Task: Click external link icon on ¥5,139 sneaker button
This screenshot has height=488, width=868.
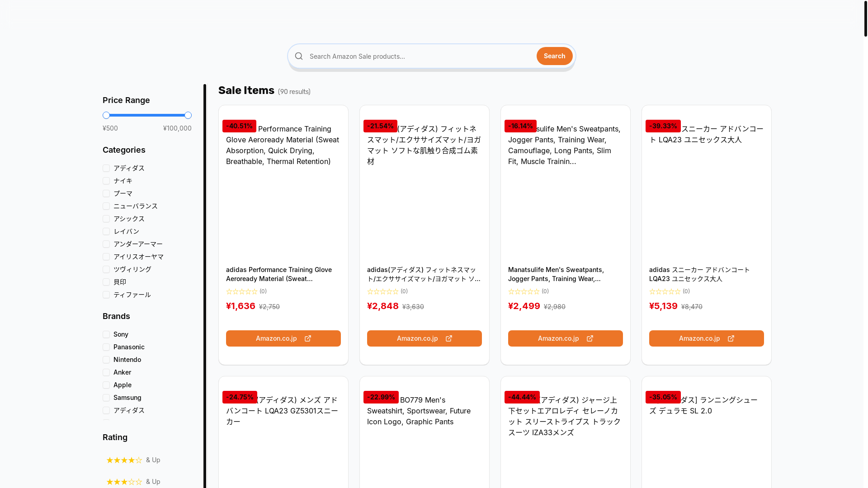Action: pyautogui.click(x=731, y=338)
